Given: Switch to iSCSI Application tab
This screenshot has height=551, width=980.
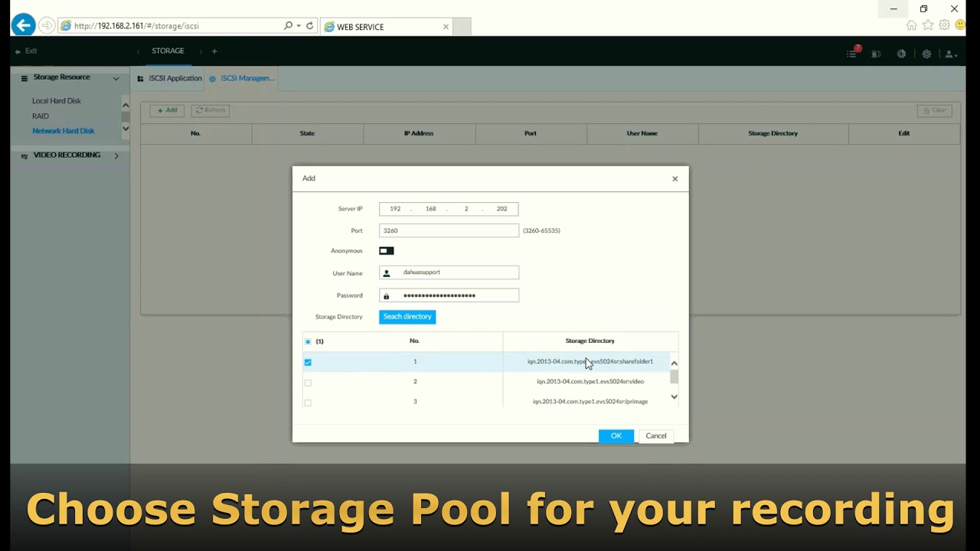Looking at the screenshot, I should [x=170, y=78].
